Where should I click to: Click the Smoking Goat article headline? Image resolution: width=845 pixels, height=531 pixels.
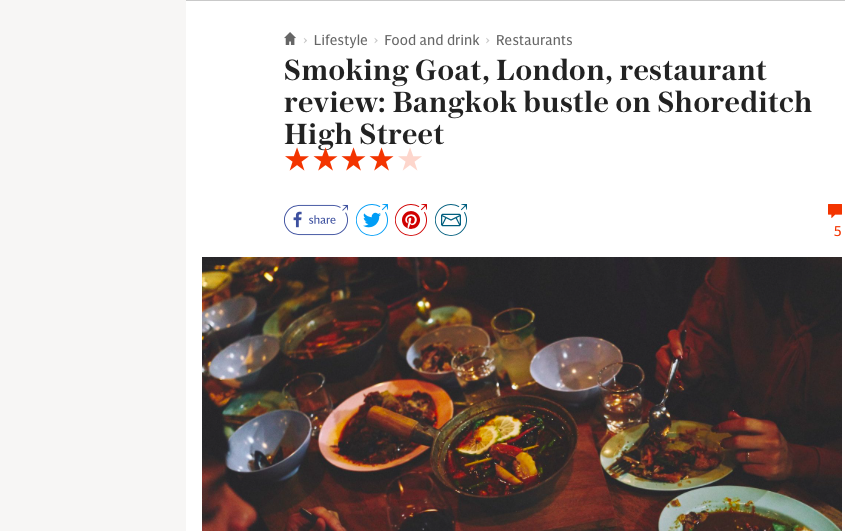[x=548, y=102]
